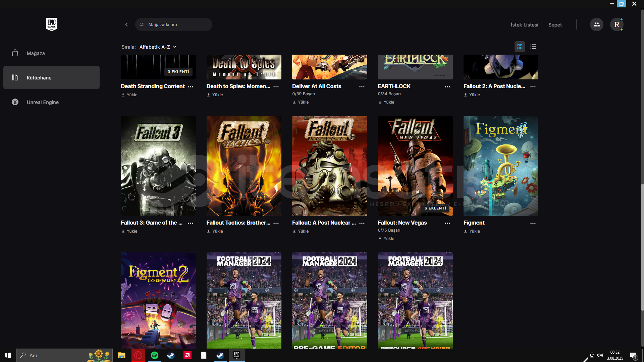Open options menu for Fallout Tactics

pyautogui.click(x=276, y=223)
